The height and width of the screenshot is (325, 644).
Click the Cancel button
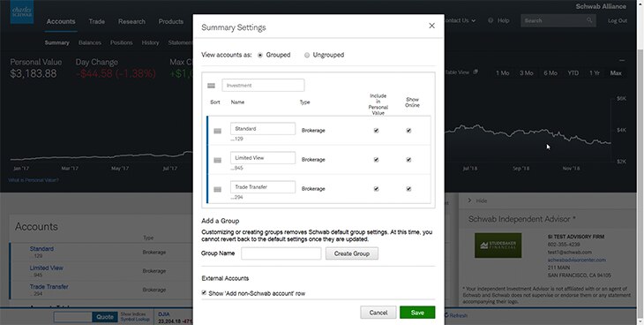378,313
